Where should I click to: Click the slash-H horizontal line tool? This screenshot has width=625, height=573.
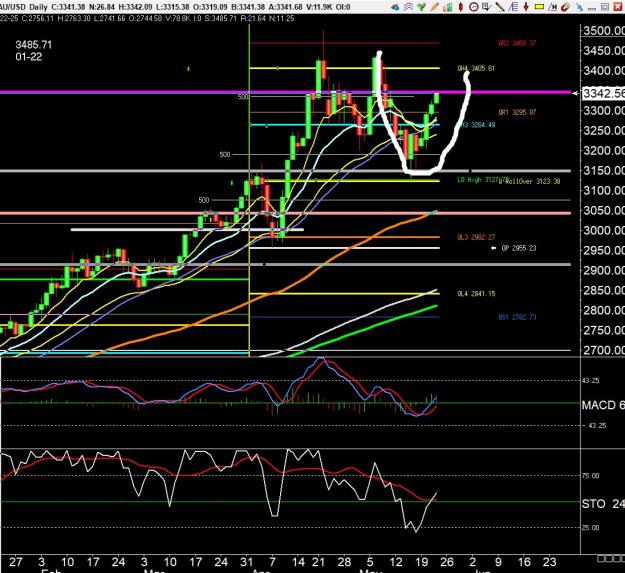(552, 7)
